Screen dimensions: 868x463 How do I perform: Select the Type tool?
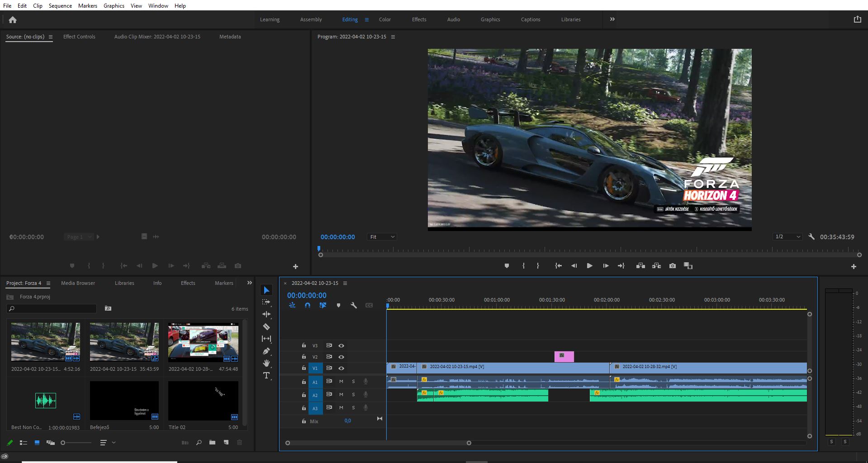(266, 375)
